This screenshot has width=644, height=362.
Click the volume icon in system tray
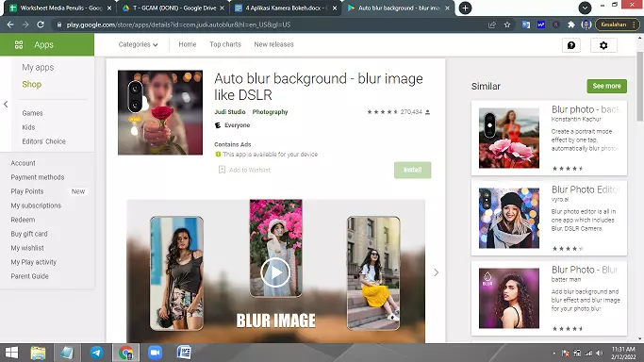600,353
